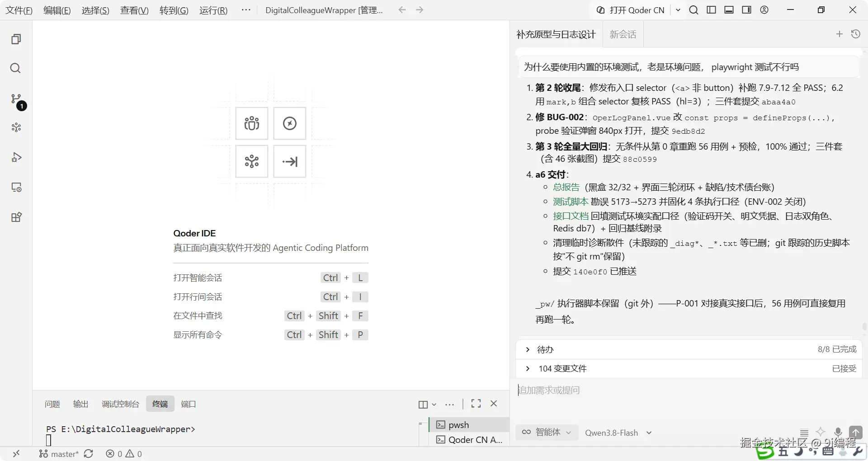Switch to the 问题 panel tab

[52, 404]
